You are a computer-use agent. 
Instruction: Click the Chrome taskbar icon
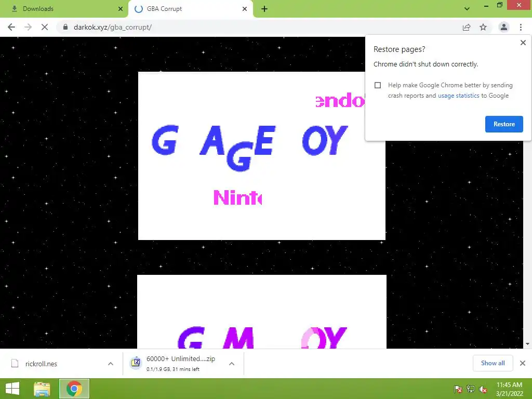click(x=74, y=389)
